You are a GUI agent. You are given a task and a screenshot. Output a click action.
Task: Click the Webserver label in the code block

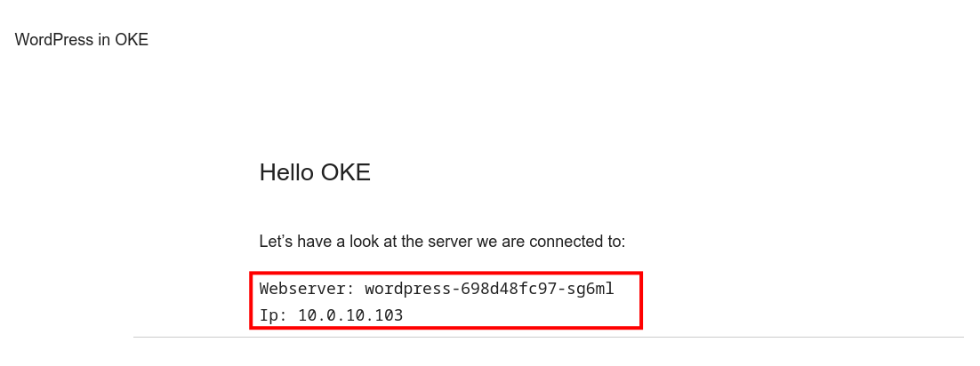click(302, 289)
